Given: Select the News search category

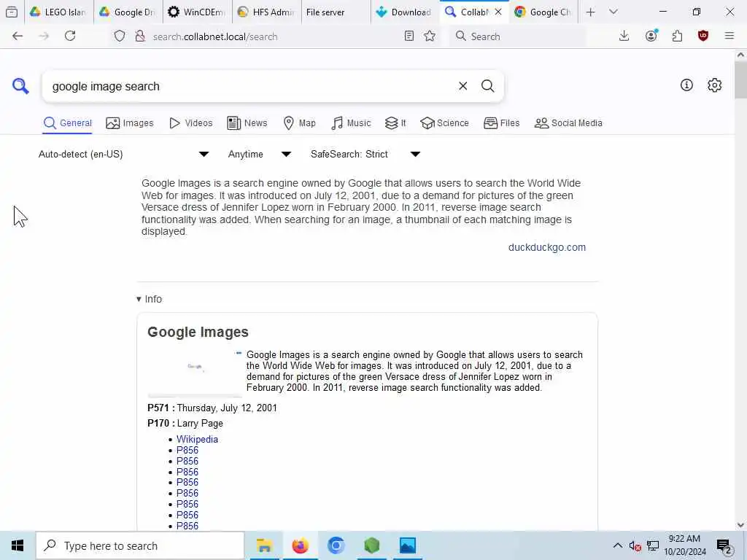Looking at the screenshot, I should click(x=247, y=123).
